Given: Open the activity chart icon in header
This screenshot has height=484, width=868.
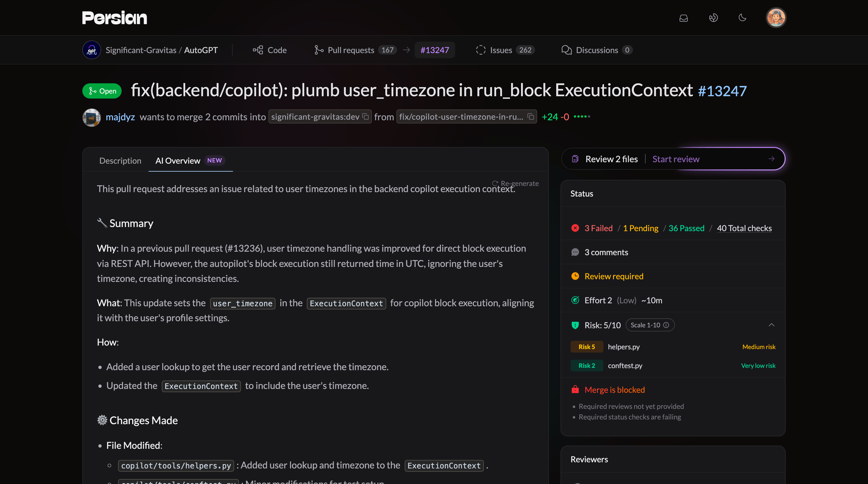Looking at the screenshot, I should (713, 18).
